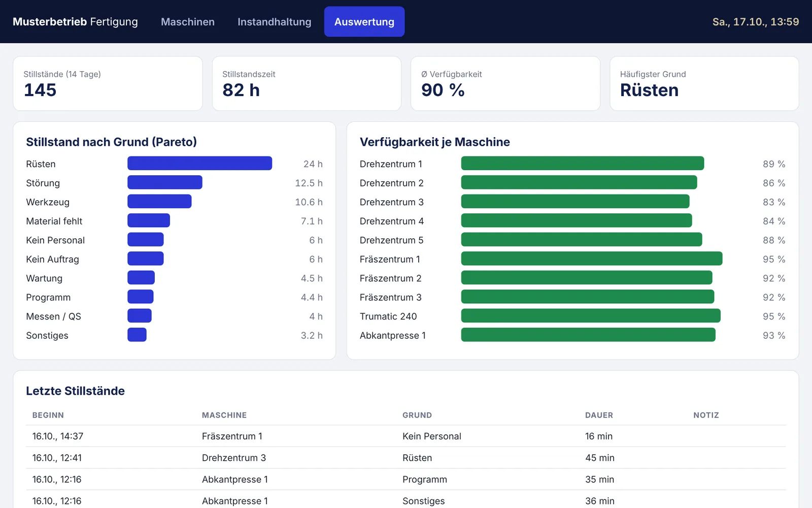This screenshot has width=812, height=508.
Task: Click the Kein Personal label in Pareto
Action: tap(55, 240)
